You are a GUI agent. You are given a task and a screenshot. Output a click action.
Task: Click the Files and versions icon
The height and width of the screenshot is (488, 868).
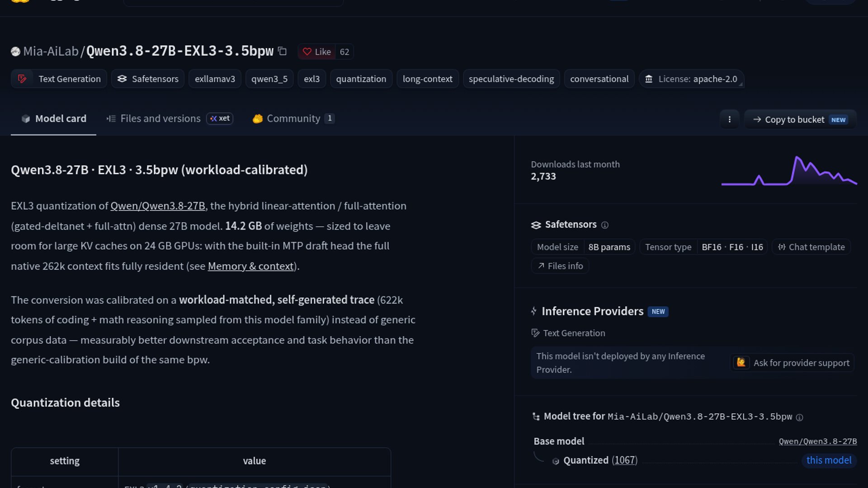click(111, 119)
